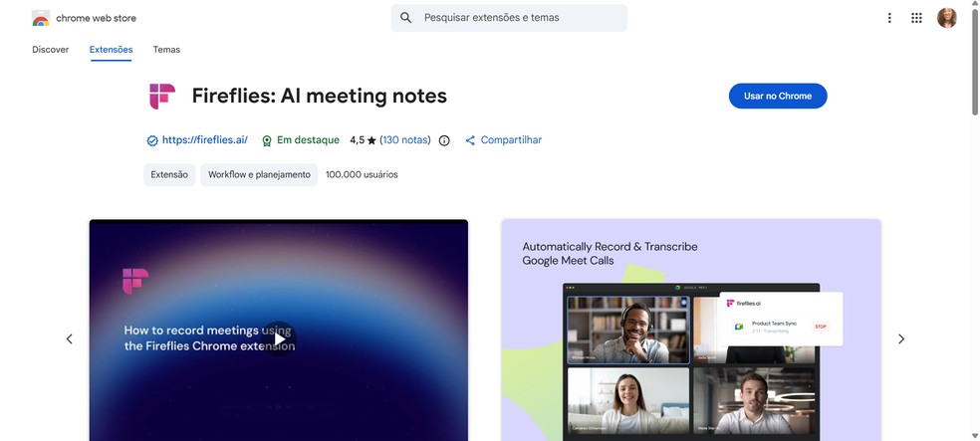Viewport: 980px width, 441px height.
Task: Select the Extensões tab
Action: tap(112, 50)
